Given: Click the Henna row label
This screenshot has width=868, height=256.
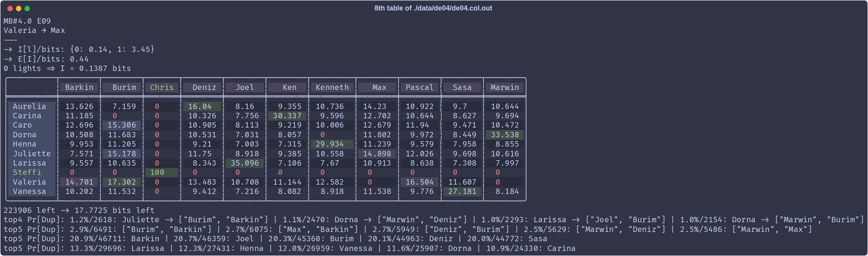Looking at the screenshot, I should tap(32, 144).
